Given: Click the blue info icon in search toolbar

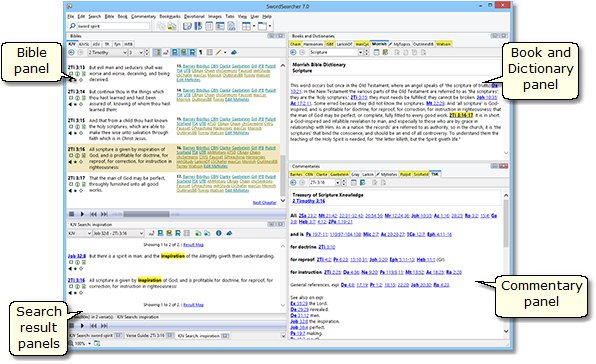Looking at the screenshot, I should tap(219, 233).
